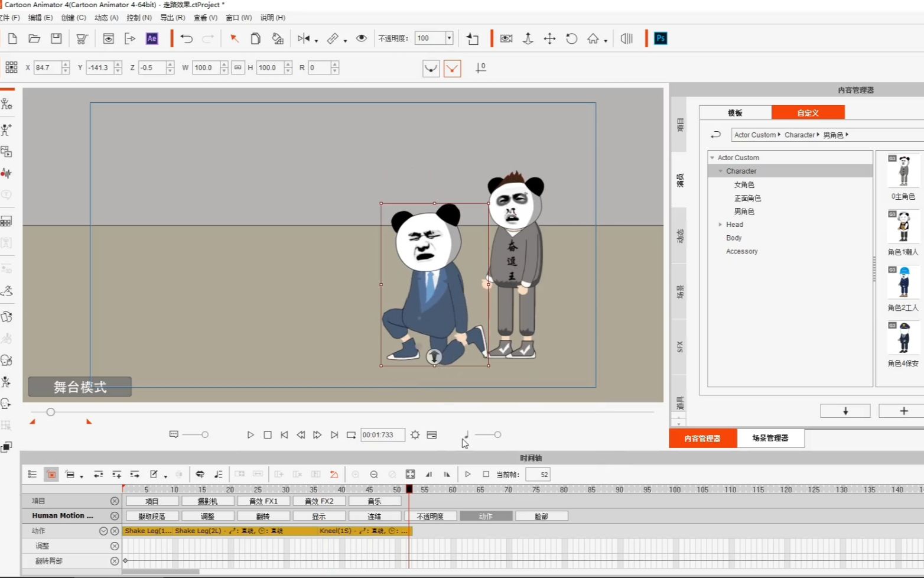Collapse the 动作 track with chevron icon
The height and width of the screenshot is (578, 924).
(x=103, y=531)
